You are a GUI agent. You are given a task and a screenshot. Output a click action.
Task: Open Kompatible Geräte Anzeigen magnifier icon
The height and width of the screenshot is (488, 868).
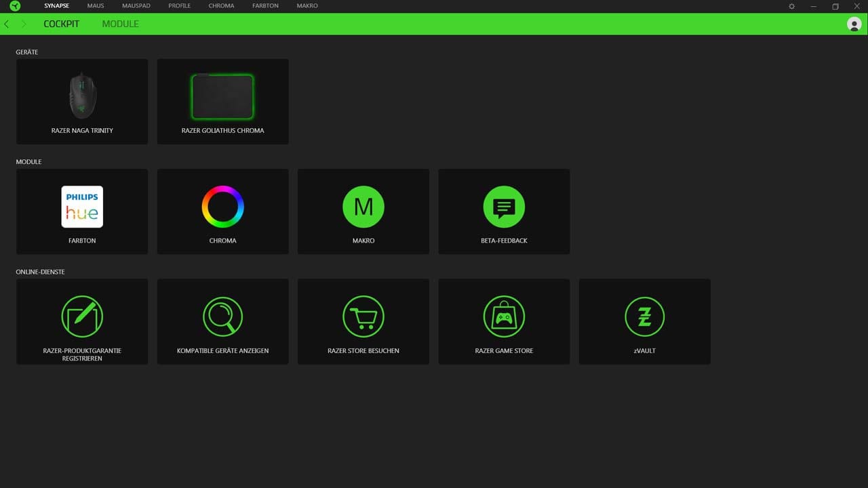(x=222, y=317)
